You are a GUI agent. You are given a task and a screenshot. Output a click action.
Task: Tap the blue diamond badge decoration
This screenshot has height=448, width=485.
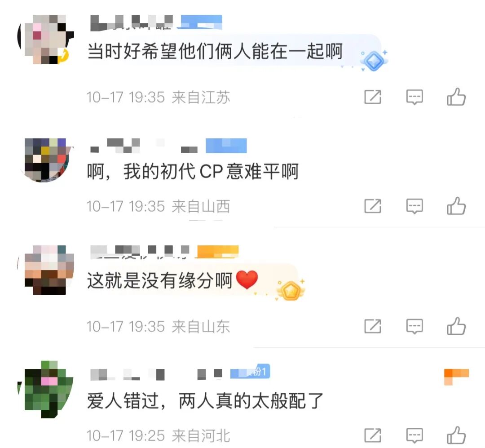[374, 60]
